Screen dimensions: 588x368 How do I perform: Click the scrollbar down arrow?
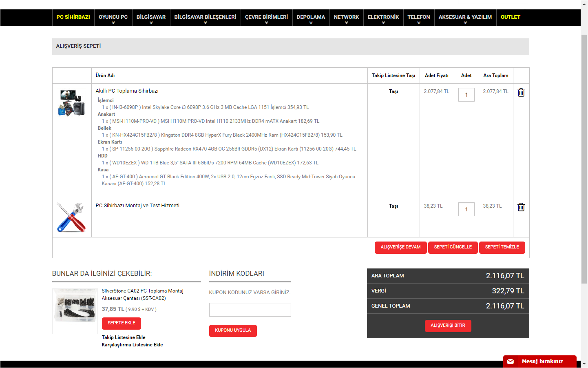coord(584,364)
